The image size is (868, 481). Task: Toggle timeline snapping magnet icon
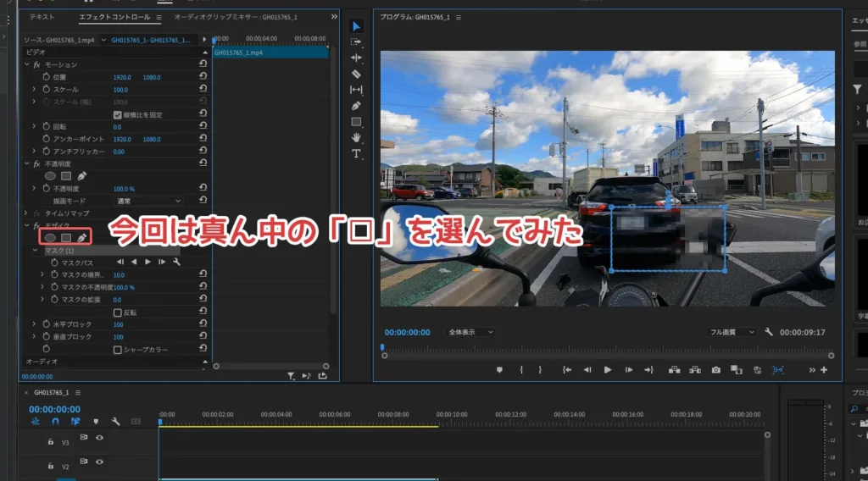(55, 421)
